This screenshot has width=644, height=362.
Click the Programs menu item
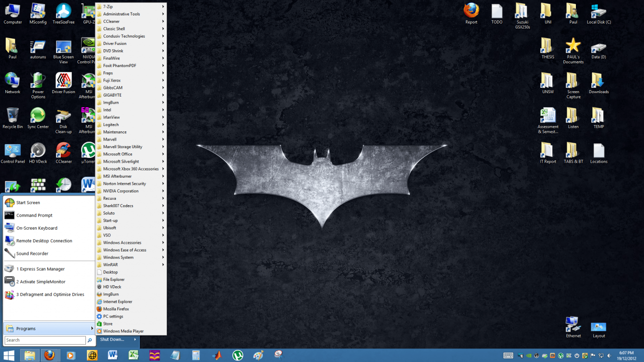[x=49, y=329]
